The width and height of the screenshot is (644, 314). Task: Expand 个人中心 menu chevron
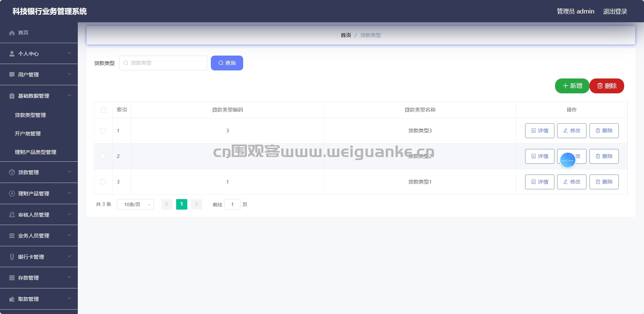point(69,53)
